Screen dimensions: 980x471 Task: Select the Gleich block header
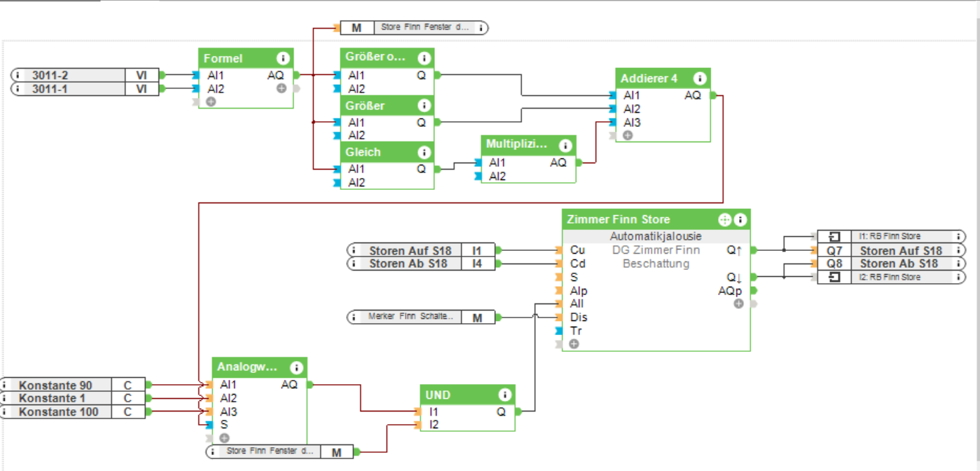pyautogui.click(x=387, y=152)
